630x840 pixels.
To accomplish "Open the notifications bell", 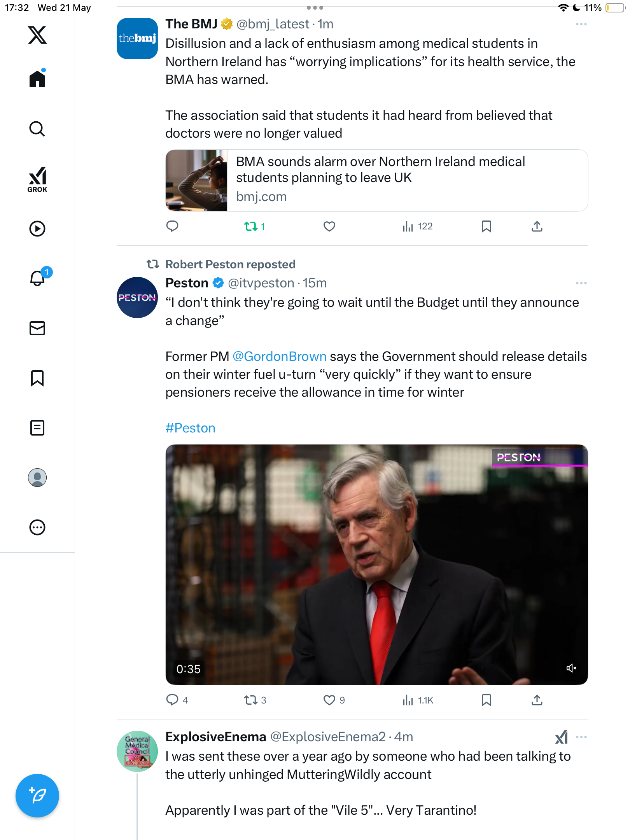I will tap(38, 278).
